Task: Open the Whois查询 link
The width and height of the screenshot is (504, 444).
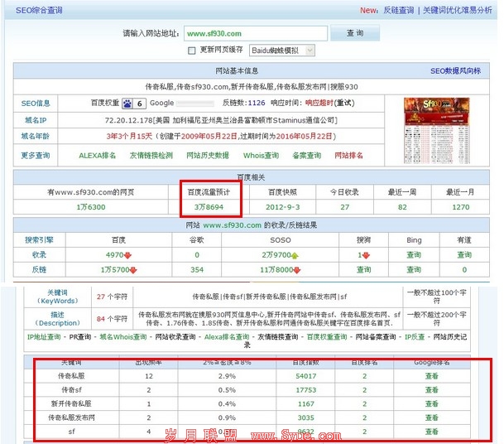Action: point(261,155)
